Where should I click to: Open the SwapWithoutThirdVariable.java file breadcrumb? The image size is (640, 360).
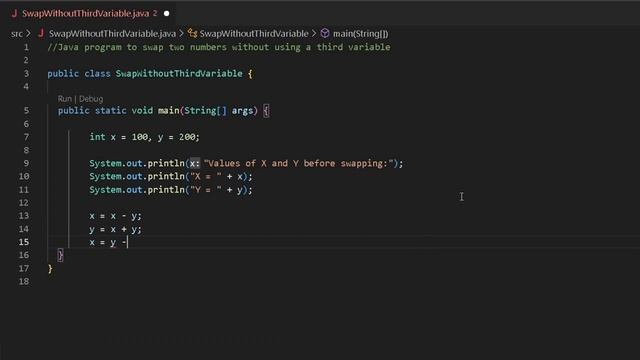click(x=112, y=34)
